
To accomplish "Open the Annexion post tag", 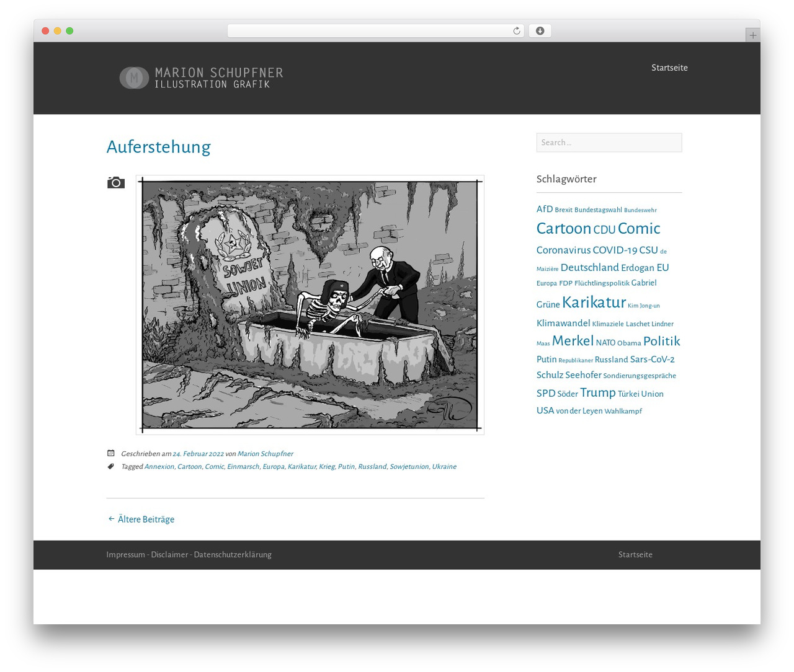I will [x=159, y=467].
